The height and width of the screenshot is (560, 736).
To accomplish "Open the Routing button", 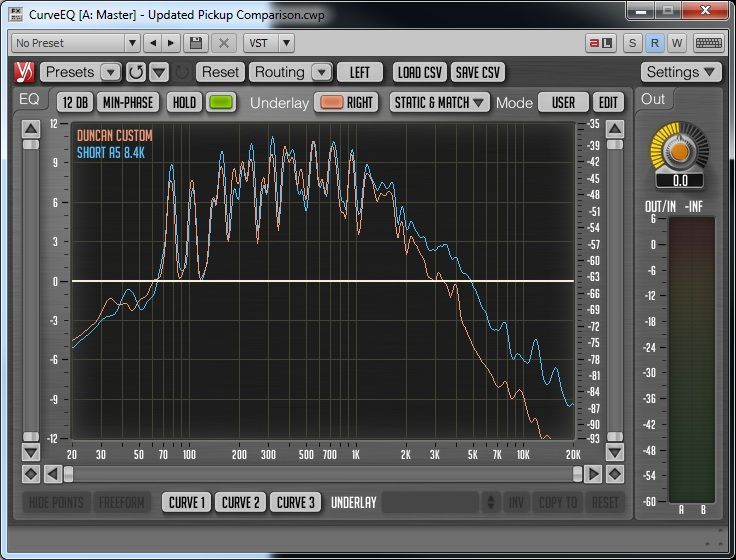I will (x=280, y=72).
